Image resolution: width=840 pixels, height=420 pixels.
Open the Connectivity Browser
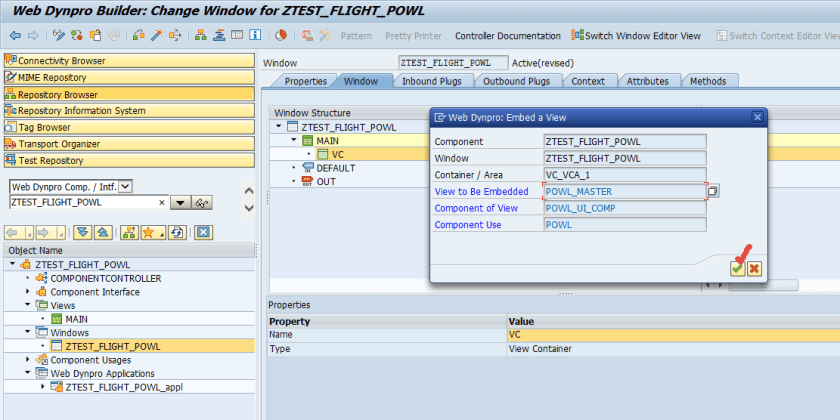129,61
